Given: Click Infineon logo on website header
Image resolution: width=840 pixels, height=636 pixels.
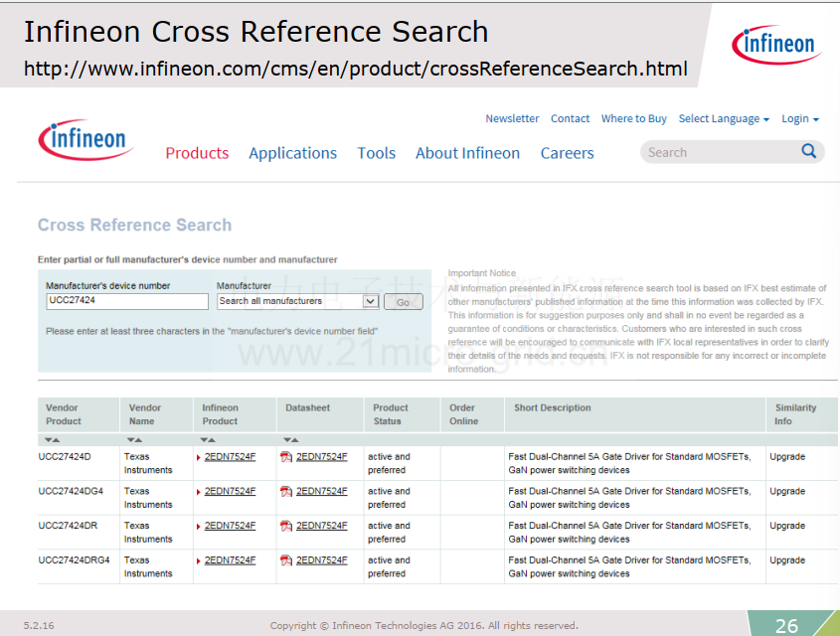Looking at the screenshot, I should pyautogui.click(x=85, y=139).
